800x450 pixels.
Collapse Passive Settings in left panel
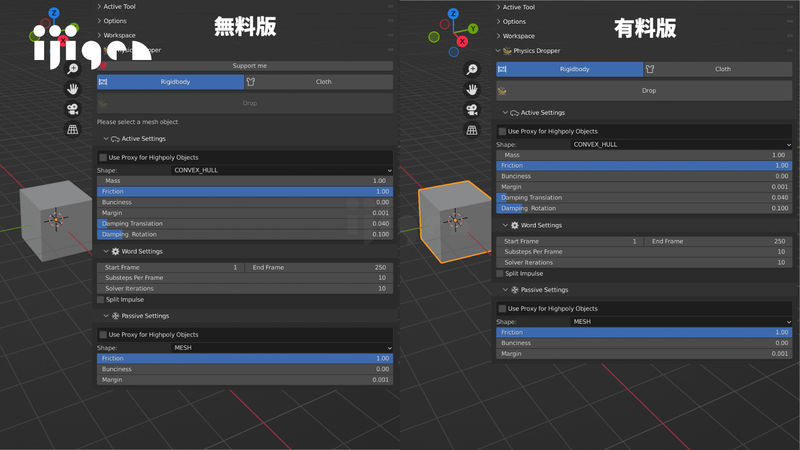click(136, 316)
